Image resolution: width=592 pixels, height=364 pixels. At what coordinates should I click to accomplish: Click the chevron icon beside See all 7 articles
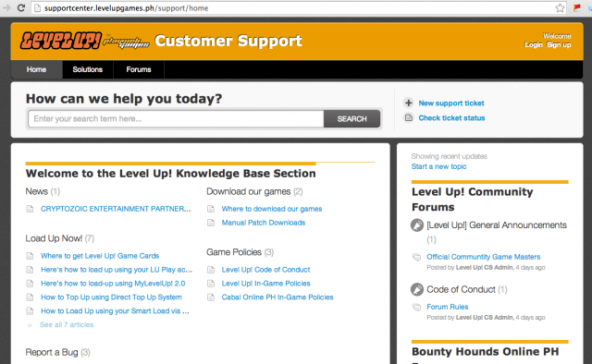click(x=30, y=325)
